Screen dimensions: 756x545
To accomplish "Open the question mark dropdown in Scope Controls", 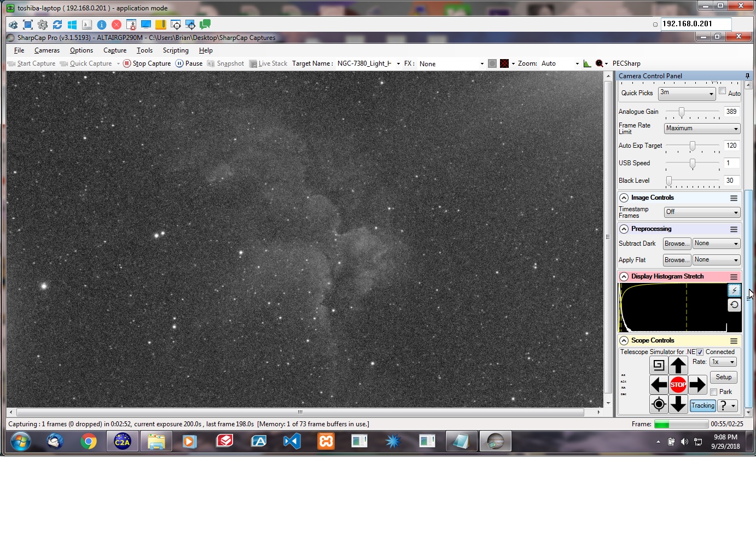I will click(728, 405).
